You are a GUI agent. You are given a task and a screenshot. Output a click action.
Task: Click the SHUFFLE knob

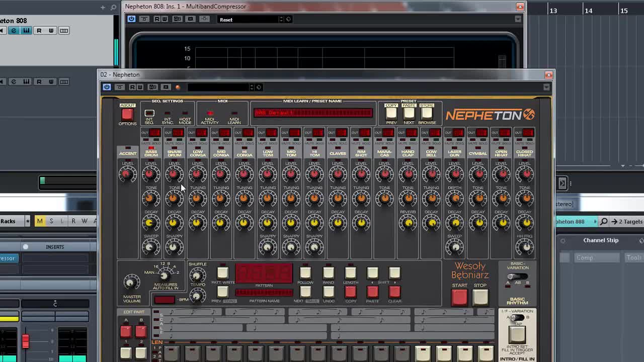click(x=197, y=275)
